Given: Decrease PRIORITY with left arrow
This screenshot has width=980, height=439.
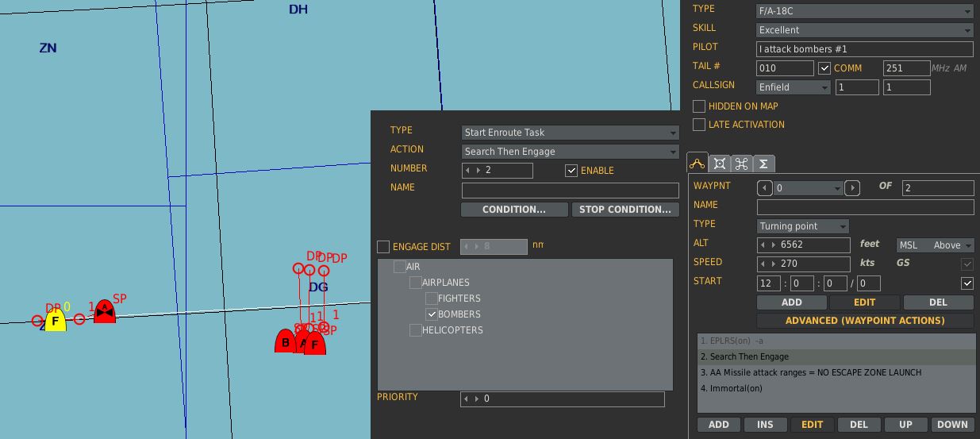Looking at the screenshot, I should click(x=467, y=399).
